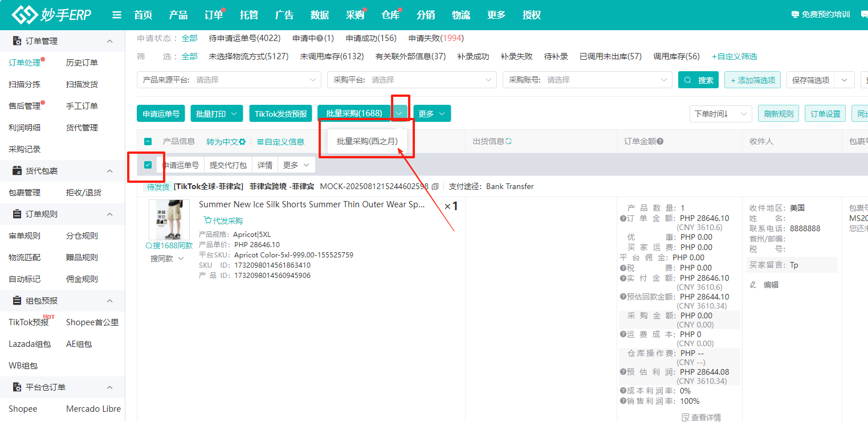Open the 产品来源平台 dropdown
The height and width of the screenshot is (422, 868).
click(x=229, y=80)
